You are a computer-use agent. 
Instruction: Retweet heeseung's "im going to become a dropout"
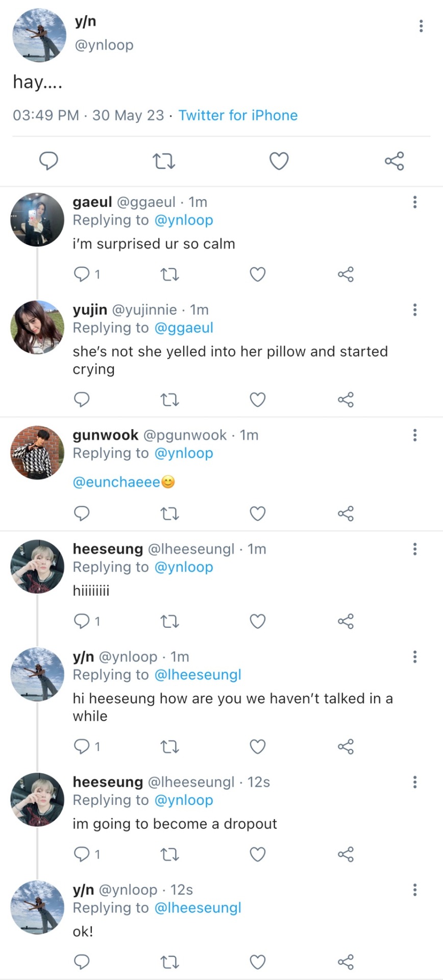169,854
